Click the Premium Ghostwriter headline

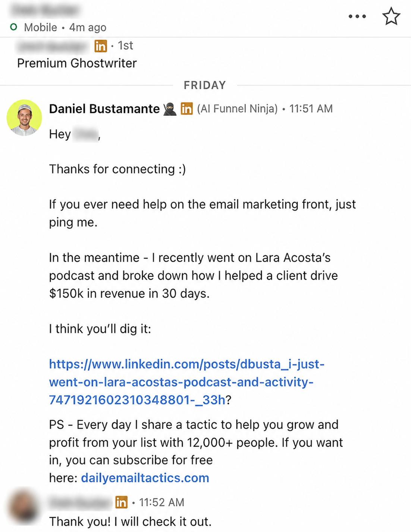77,63
